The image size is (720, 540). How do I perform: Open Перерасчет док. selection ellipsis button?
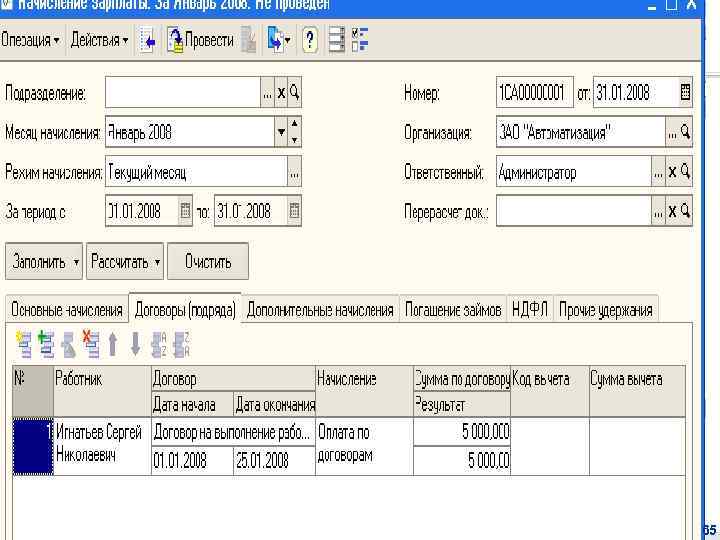pos(658,211)
